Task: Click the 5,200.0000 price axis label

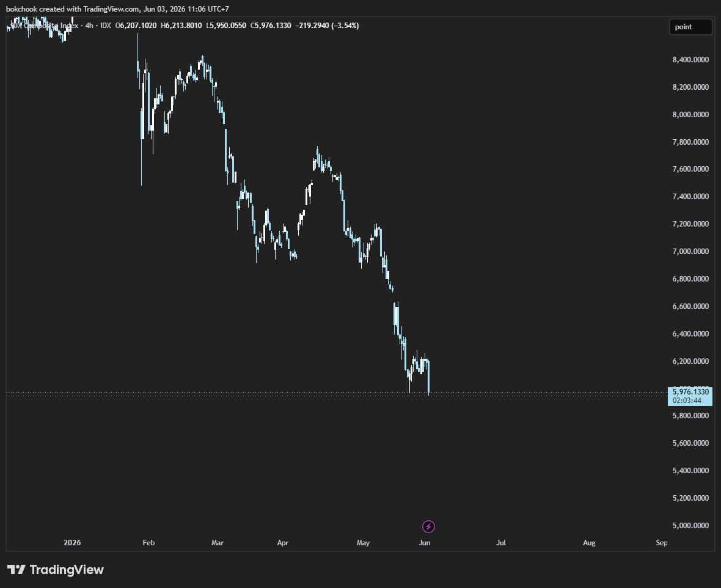Action: [690, 498]
